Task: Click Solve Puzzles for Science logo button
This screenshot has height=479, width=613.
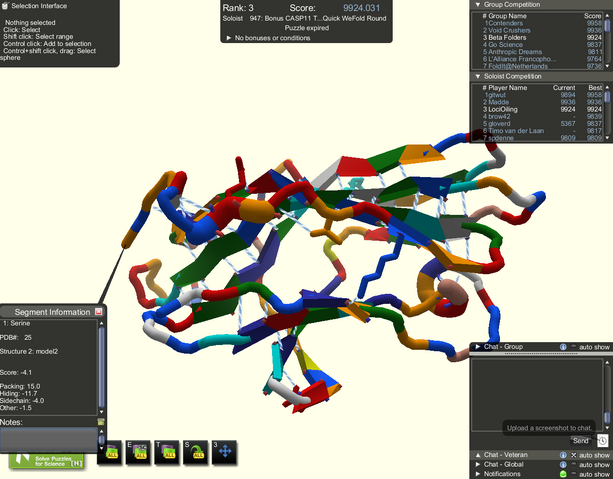Action: pyautogui.click(x=46, y=461)
